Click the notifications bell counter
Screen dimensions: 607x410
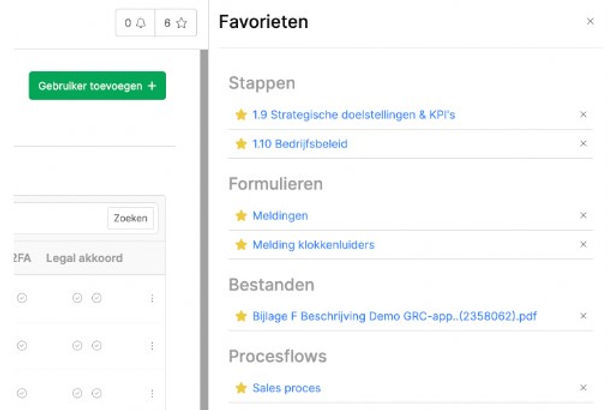point(135,22)
